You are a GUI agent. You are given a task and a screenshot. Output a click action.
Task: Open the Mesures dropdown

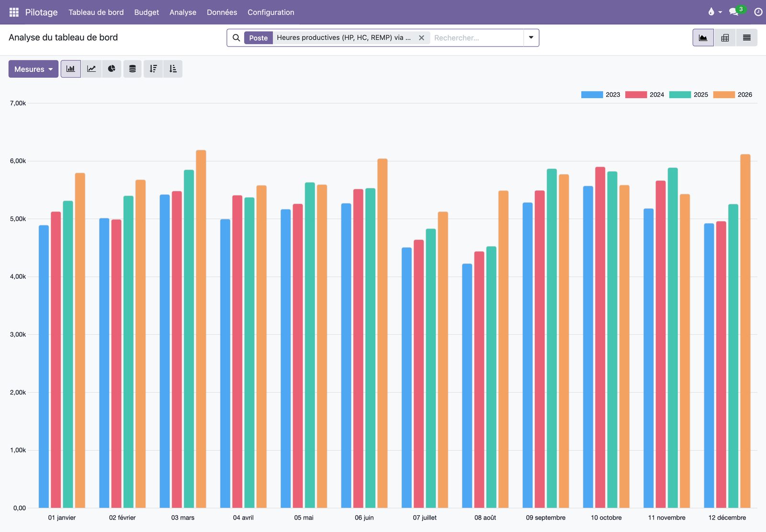pyautogui.click(x=34, y=69)
